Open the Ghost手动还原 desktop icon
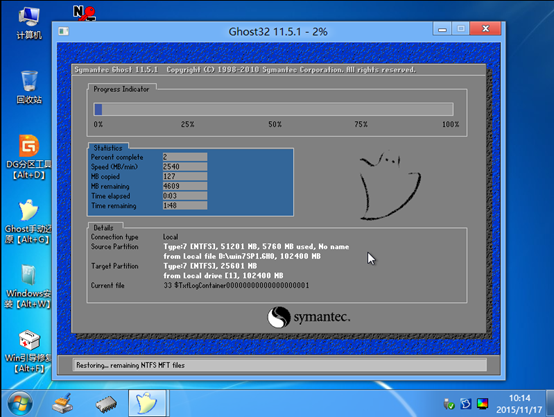 (28, 222)
